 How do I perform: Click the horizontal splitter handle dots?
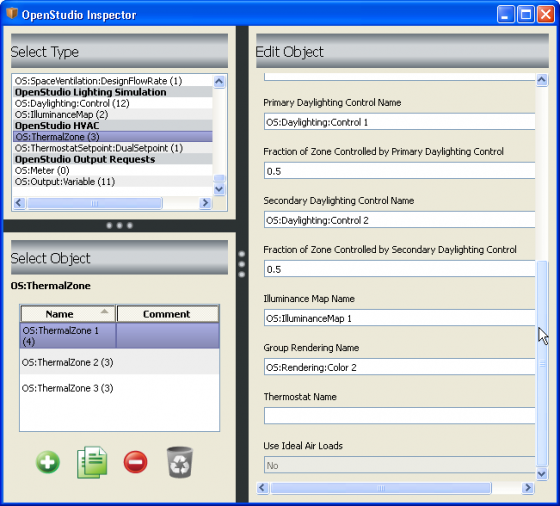(119, 225)
